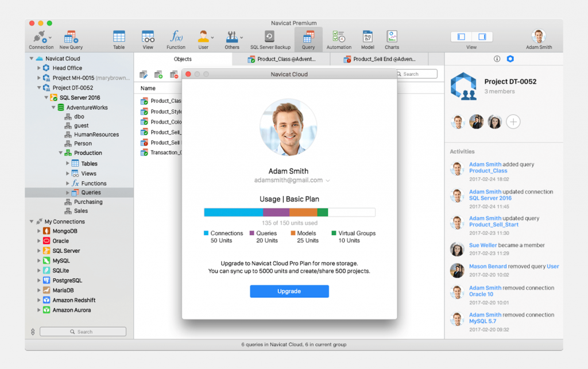The image size is (588, 369).
Task: Switch to Product_Sell End tab
Action: [x=379, y=59]
